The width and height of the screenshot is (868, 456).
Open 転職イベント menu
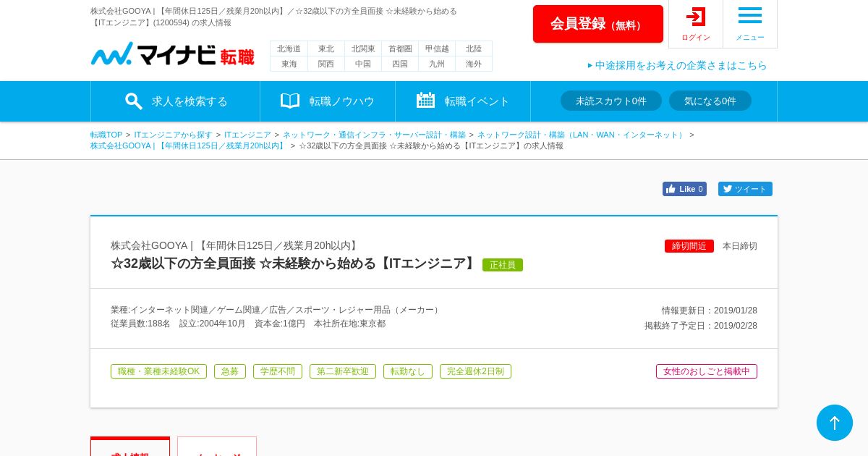click(x=463, y=101)
